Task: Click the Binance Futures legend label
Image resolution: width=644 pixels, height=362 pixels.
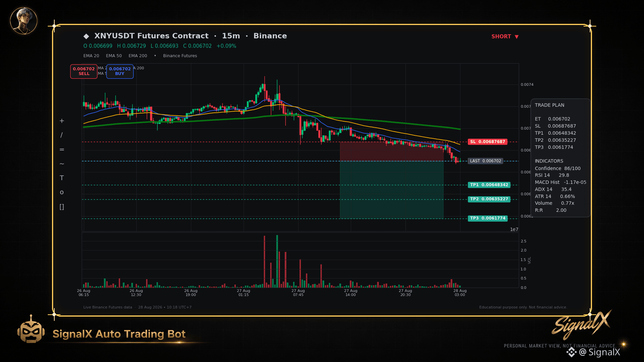Action: click(x=180, y=56)
